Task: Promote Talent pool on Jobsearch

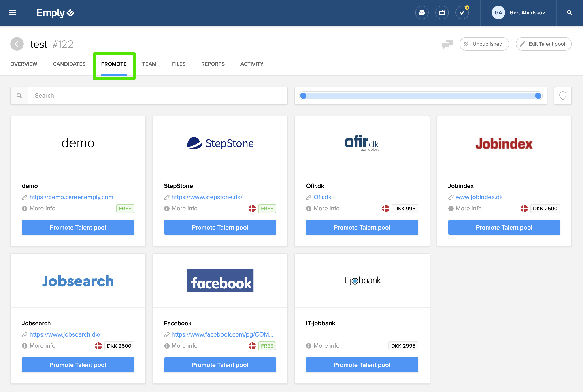Action: [x=78, y=365]
